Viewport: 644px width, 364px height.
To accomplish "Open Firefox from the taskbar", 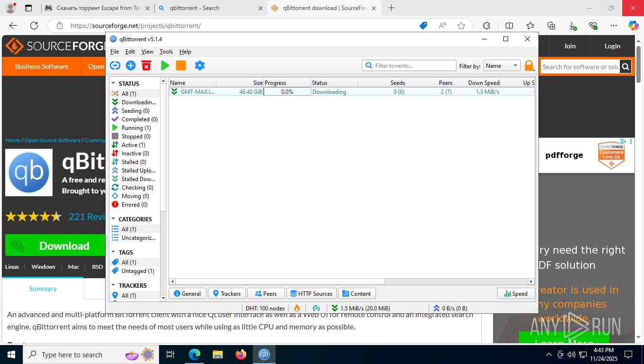I will point(241,355).
